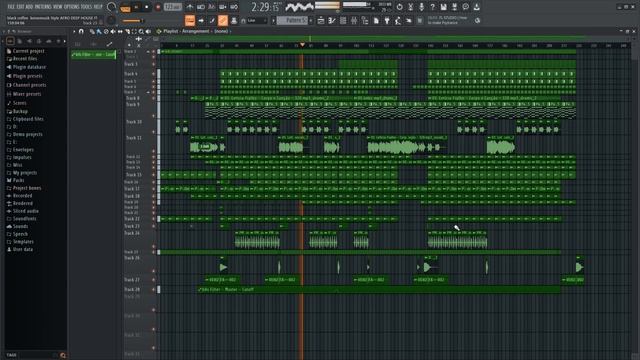Screen dimensions: 640x360
Task: Expand Plugin database folder
Action: [29, 67]
